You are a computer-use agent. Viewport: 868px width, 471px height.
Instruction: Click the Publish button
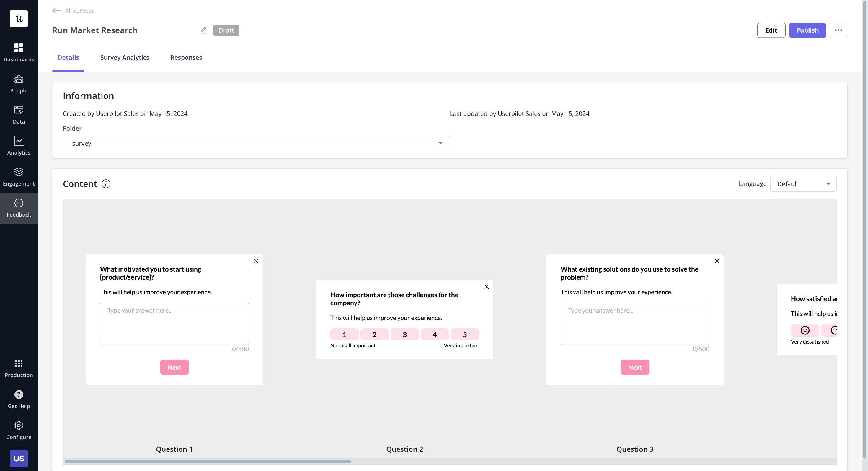[x=807, y=30]
